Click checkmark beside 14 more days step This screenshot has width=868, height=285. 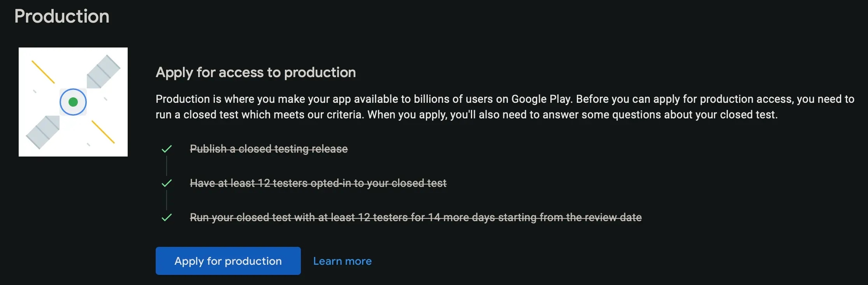tap(167, 217)
